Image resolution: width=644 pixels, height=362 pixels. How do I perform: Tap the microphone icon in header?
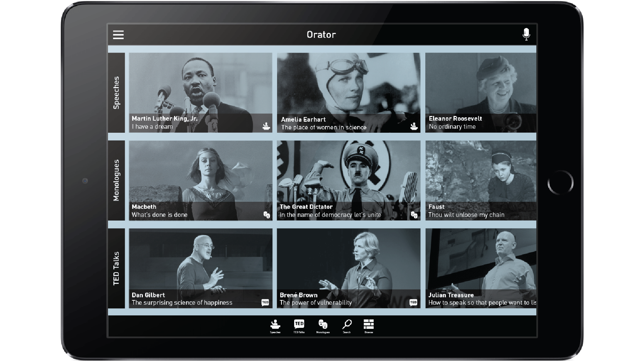click(526, 34)
